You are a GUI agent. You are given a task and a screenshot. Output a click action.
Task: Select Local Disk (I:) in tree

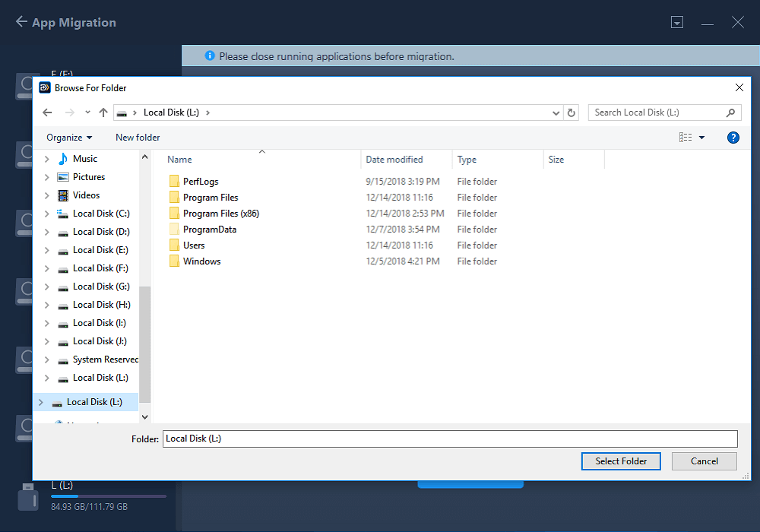click(100, 323)
